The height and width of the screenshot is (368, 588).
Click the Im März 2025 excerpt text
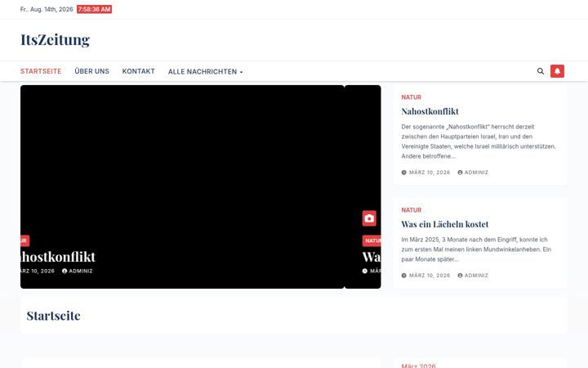click(476, 249)
